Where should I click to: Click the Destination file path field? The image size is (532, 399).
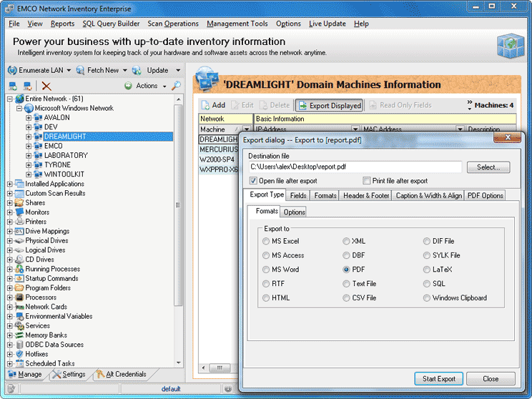pyautogui.click(x=355, y=167)
